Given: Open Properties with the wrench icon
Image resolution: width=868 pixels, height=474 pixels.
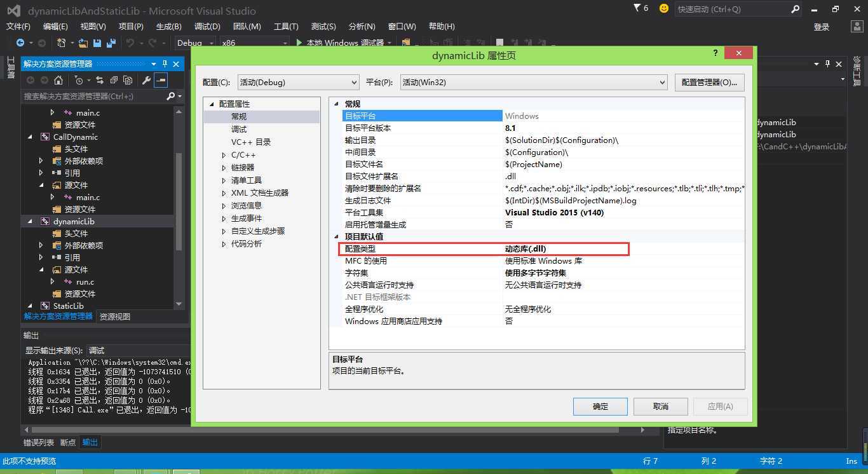Looking at the screenshot, I should point(146,80).
